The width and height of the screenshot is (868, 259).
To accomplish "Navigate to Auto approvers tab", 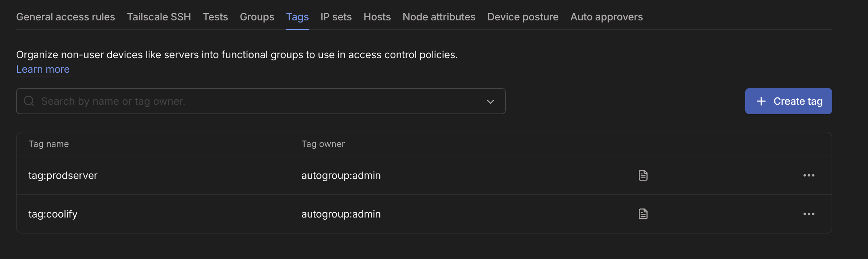I will [x=606, y=17].
